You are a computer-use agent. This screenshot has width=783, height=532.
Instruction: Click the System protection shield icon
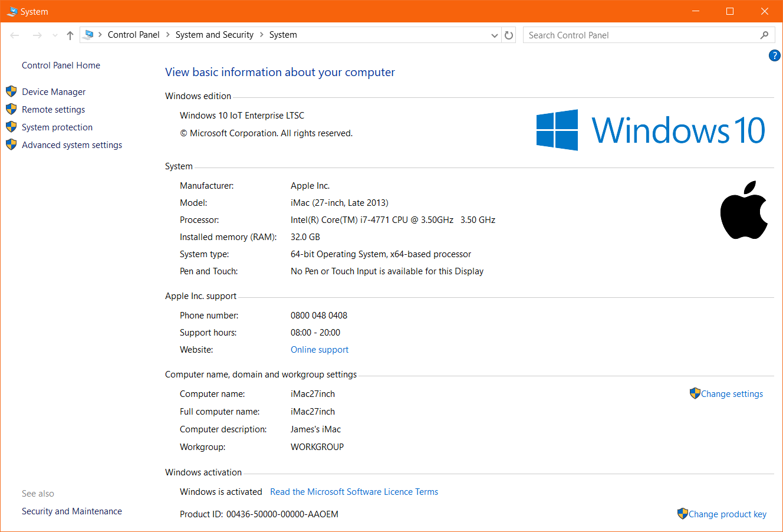pos(11,127)
